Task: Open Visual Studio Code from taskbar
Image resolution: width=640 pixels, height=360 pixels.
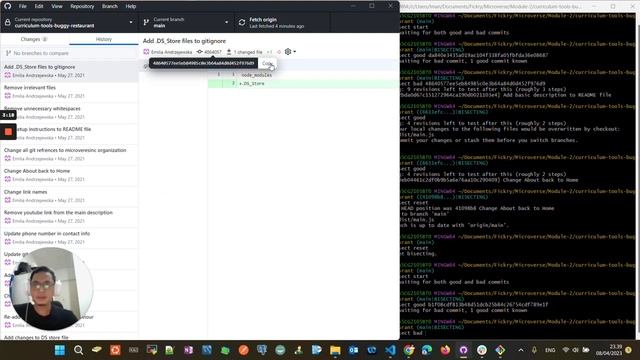Action: click(x=390, y=350)
